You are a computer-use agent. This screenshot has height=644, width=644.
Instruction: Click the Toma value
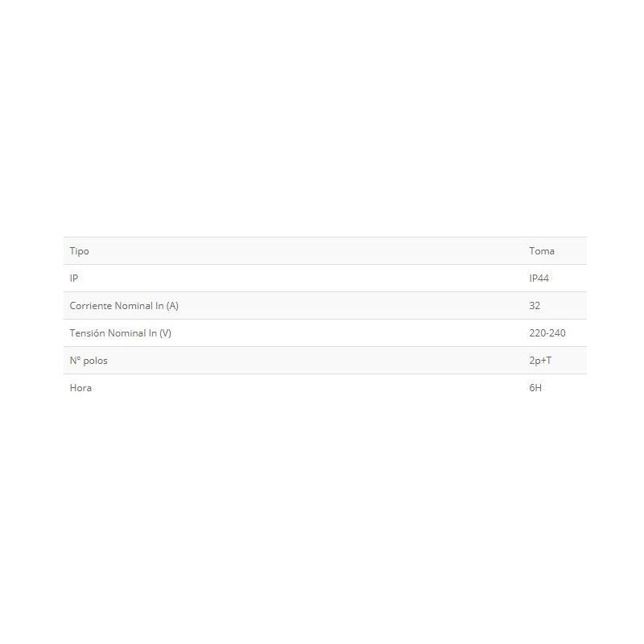pos(541,251)
